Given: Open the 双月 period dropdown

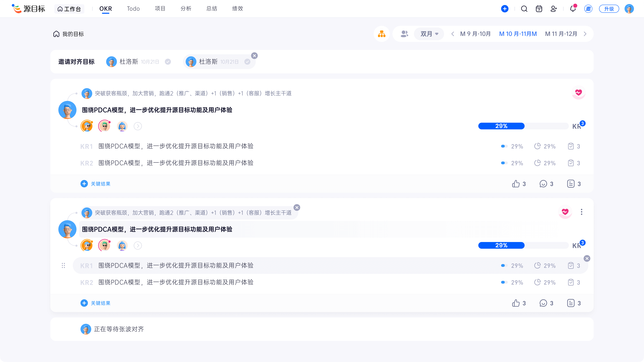Looking at the screenshot, I should (429, 34).
